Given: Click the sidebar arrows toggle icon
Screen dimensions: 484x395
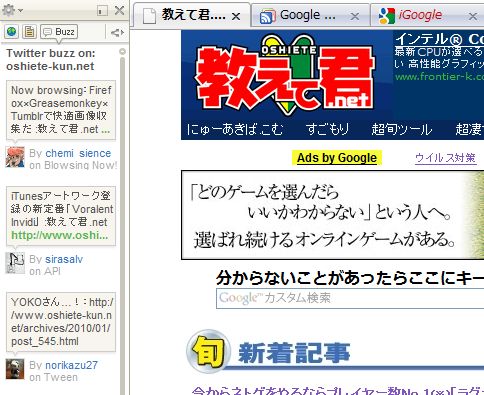Looking at the screenshot, I should [117, 32].
